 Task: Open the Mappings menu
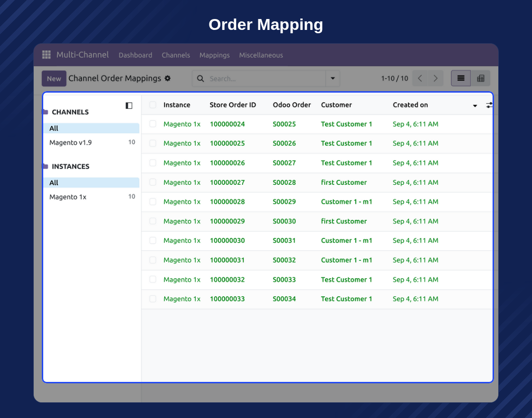click(x=214, y=55)
